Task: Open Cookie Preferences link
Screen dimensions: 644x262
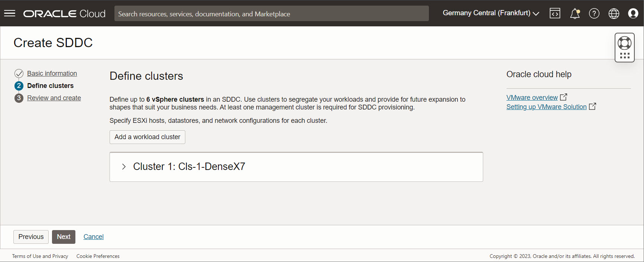Action: 98,256
